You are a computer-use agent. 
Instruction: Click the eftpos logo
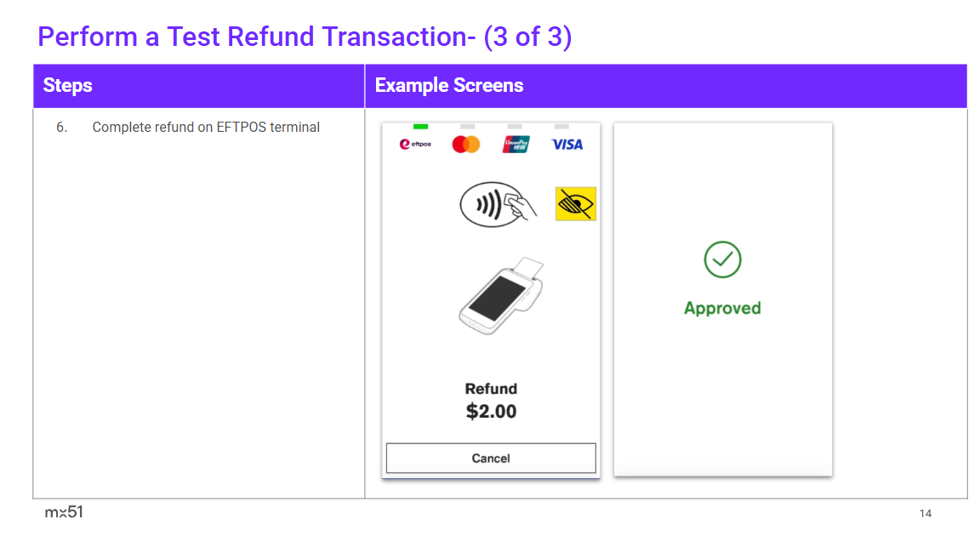[x=415, y=145]
